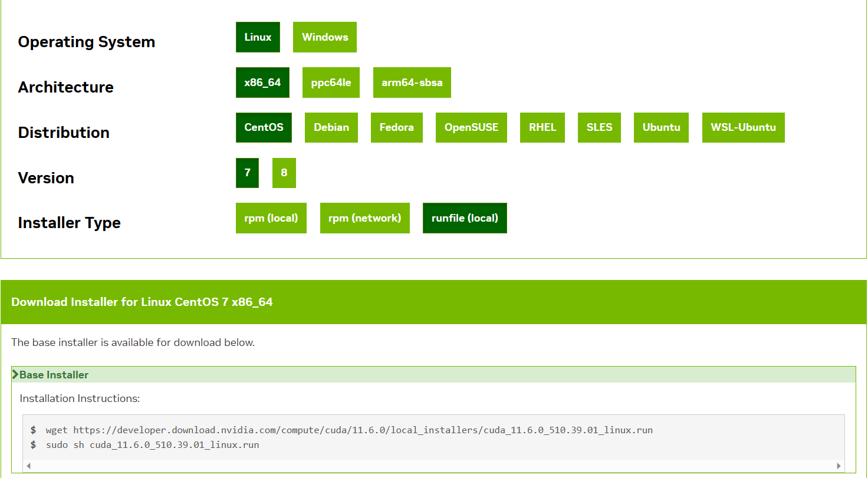Screen dimensions: 868x478
Task: Choose rpm (local) installer type
Action: point(271,218)
